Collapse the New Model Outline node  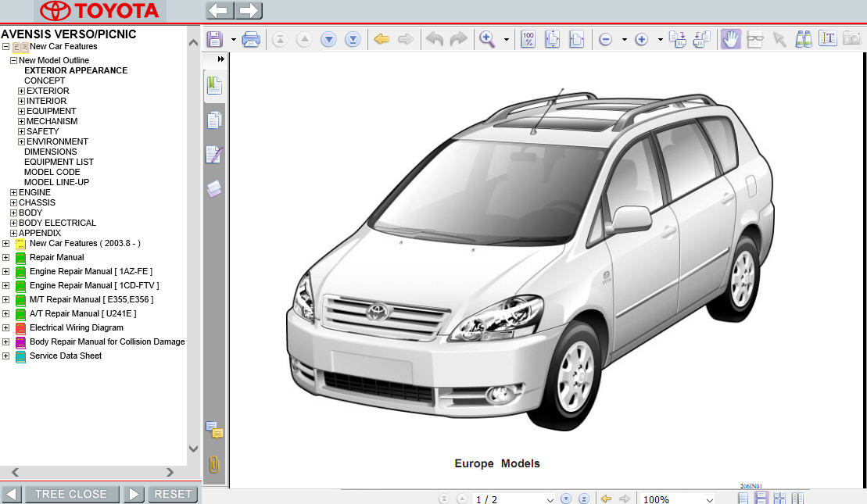[13, 60]
